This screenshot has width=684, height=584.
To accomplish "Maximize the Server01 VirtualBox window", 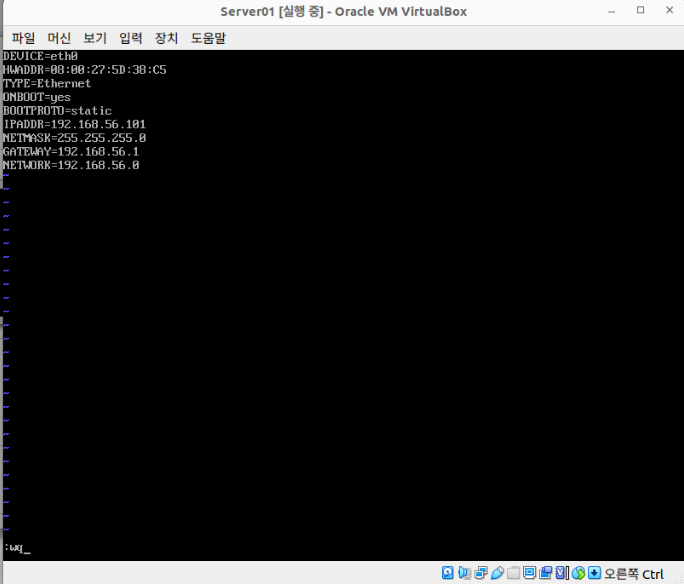I will 640,10.
